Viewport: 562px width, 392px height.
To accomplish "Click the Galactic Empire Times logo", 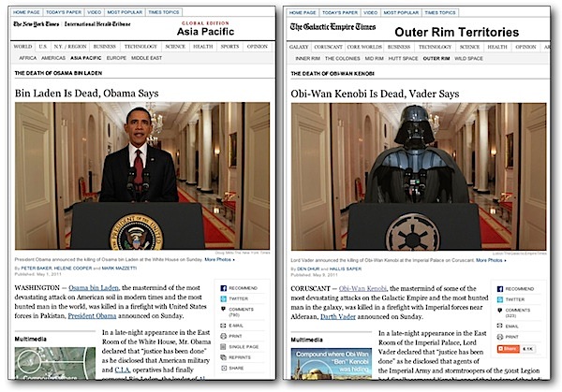I will tap(333, 27).
